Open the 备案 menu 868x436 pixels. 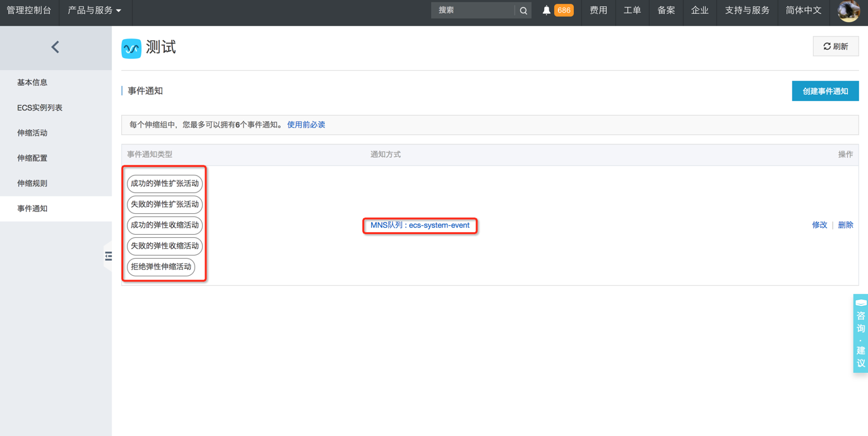coord(666,11)
